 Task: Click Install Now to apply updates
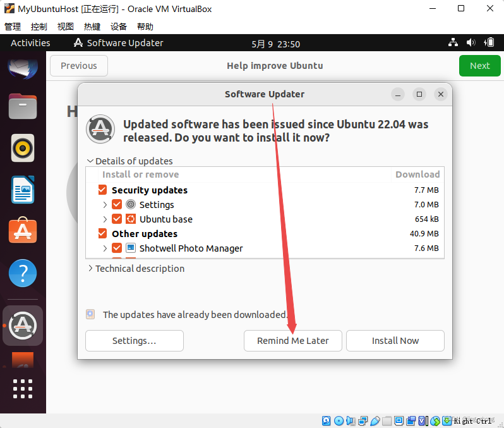click(395, 341)
